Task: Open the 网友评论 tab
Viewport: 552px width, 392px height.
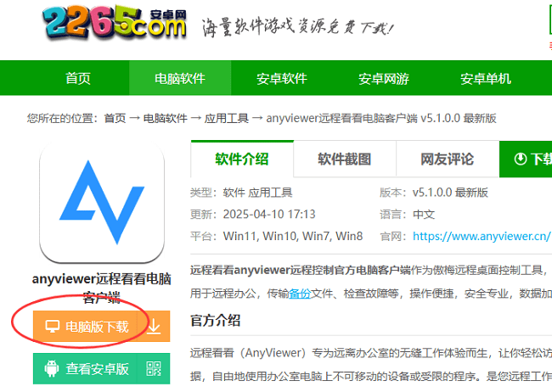Action: pos(447,159)
